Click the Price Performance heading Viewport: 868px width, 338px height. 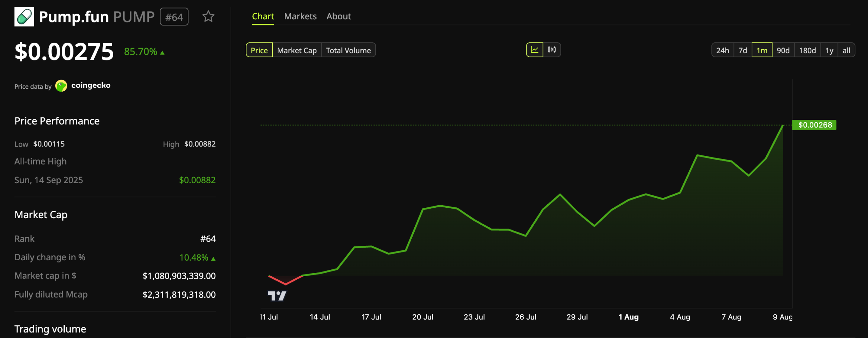pos(57,121)
